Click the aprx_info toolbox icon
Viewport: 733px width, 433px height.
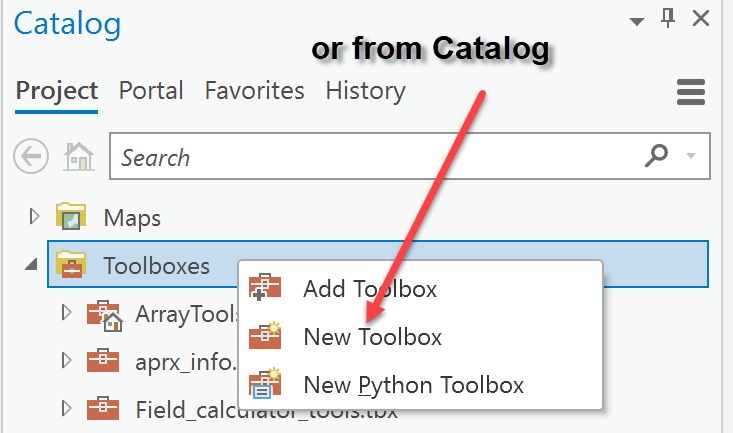coord(103,361)
